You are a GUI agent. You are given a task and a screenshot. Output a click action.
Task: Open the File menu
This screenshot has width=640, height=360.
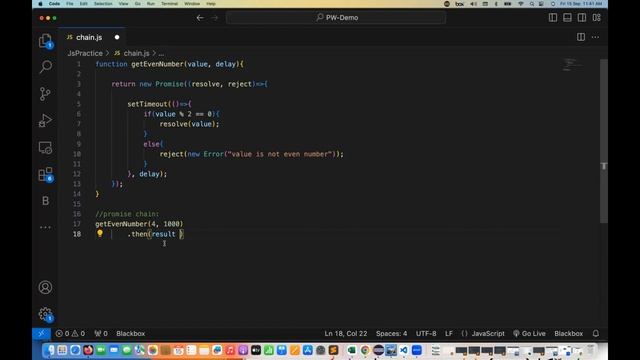coord(70,4)
